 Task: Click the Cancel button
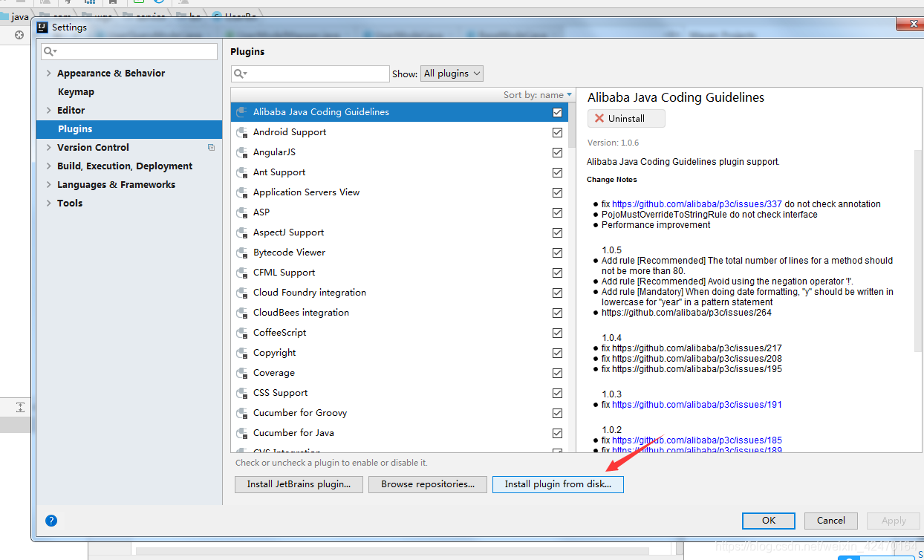pos(831,521)
